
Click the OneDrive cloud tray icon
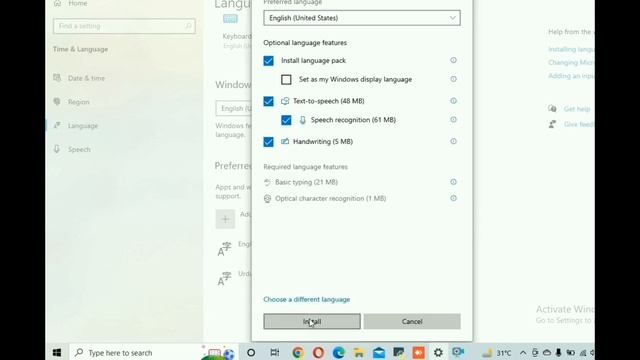547,353
